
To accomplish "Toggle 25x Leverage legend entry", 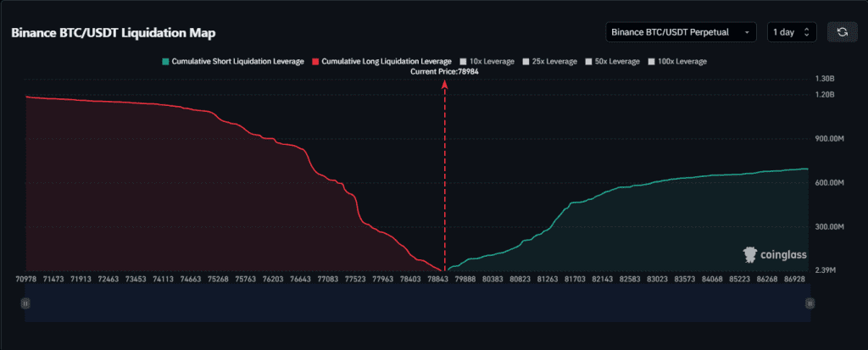I will pyautogui.click(x=549, y=62).
